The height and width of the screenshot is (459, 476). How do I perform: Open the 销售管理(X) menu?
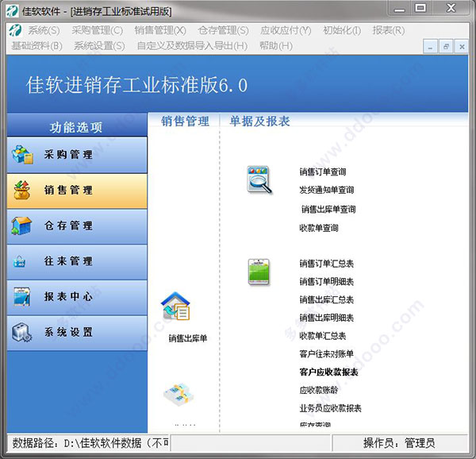tap(160, 30)
